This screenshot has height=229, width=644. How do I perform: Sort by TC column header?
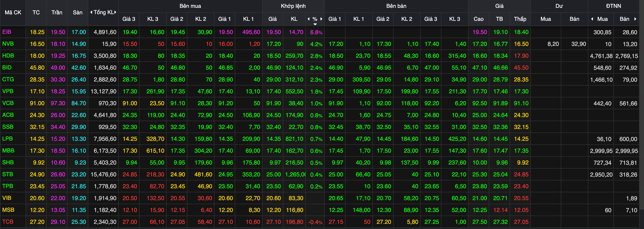coord(36,13)
